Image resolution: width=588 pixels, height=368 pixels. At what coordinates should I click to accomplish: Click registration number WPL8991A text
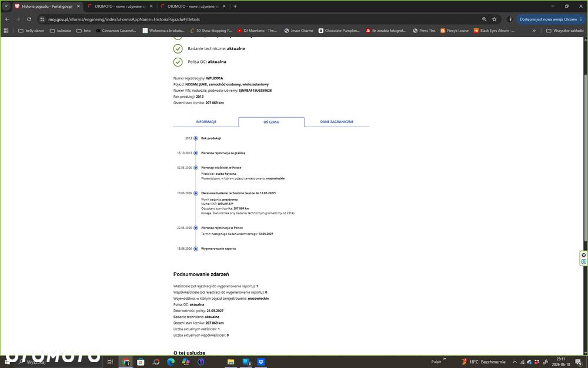tap(214, 78)
